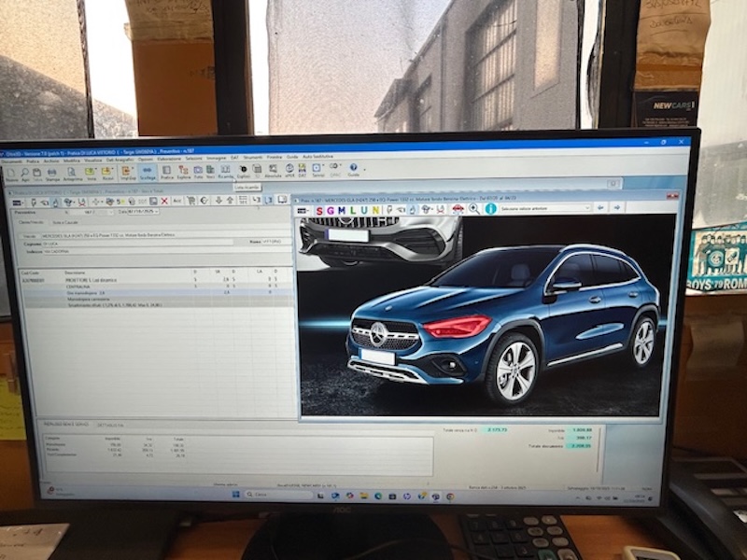
Task: Click the yellow N letter button
Action: (375, 210)
